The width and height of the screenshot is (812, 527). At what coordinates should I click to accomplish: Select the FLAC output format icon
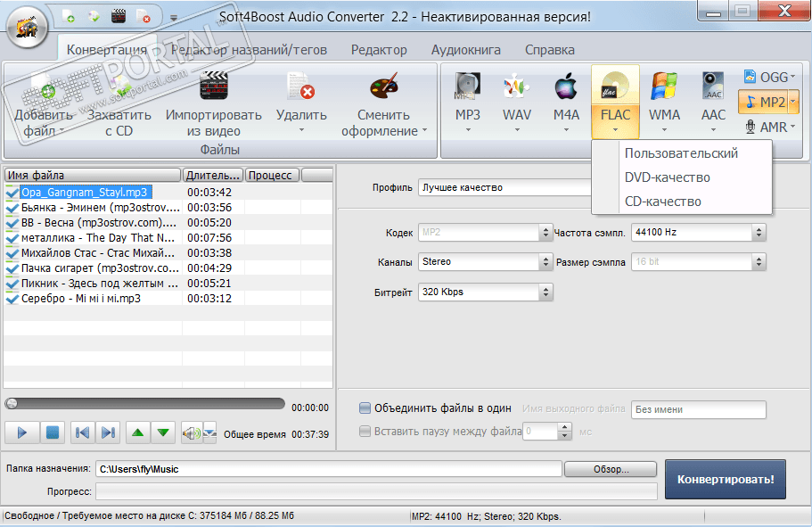pos(615,86)
